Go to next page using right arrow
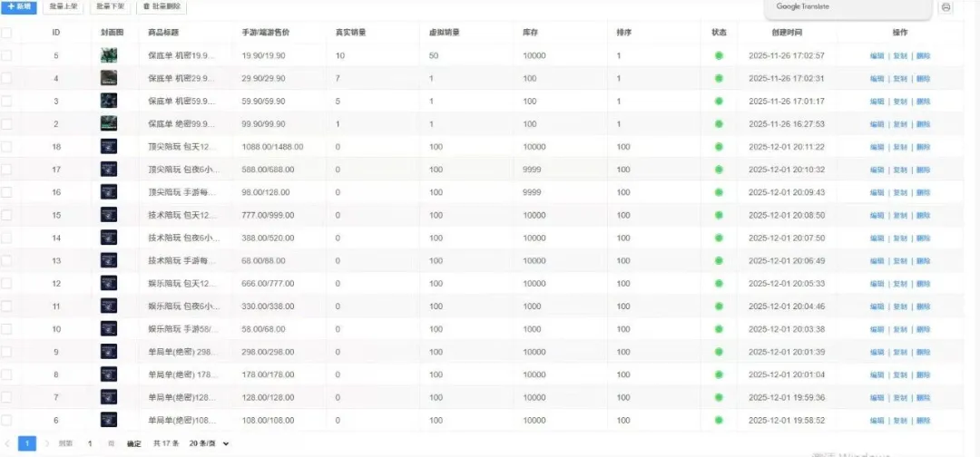980x457 pixels. pos(47,443)
